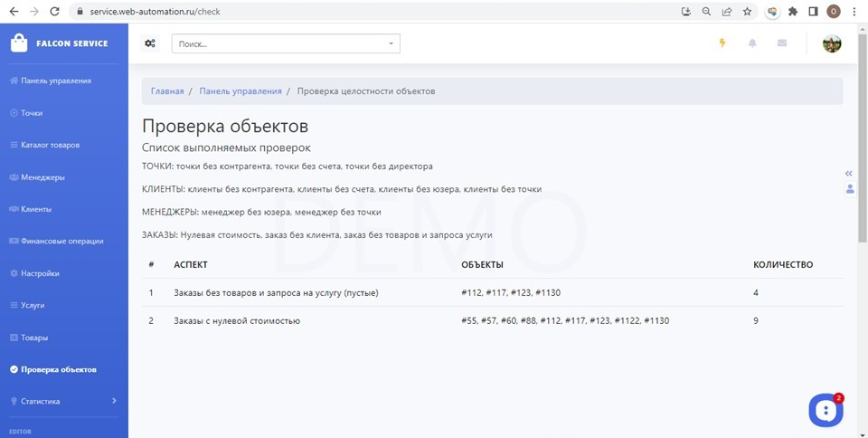Image resolution: width=868 pixels, height=438 pixels.
Task: Click the АСПЕКТ column header
Action: [x=191, y=264]
